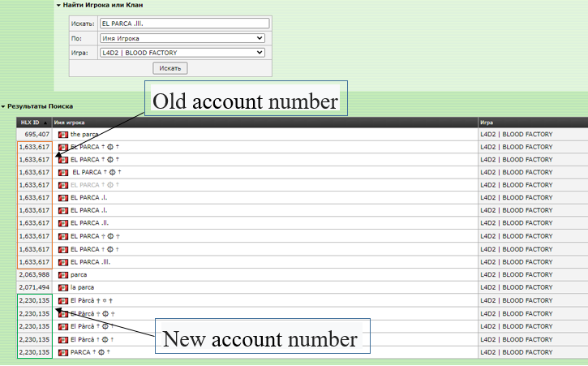This screenshot has height=366, width=588.
Task: Open the 'Игра' dropdown with L4D2 | BLOOD FACTORY
Action: click(x=182, y=53)
